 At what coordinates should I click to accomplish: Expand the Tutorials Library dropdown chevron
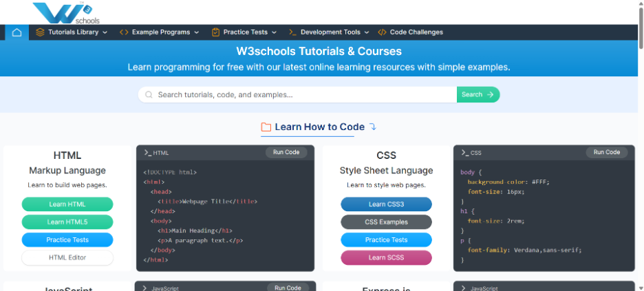coord(105,32)
